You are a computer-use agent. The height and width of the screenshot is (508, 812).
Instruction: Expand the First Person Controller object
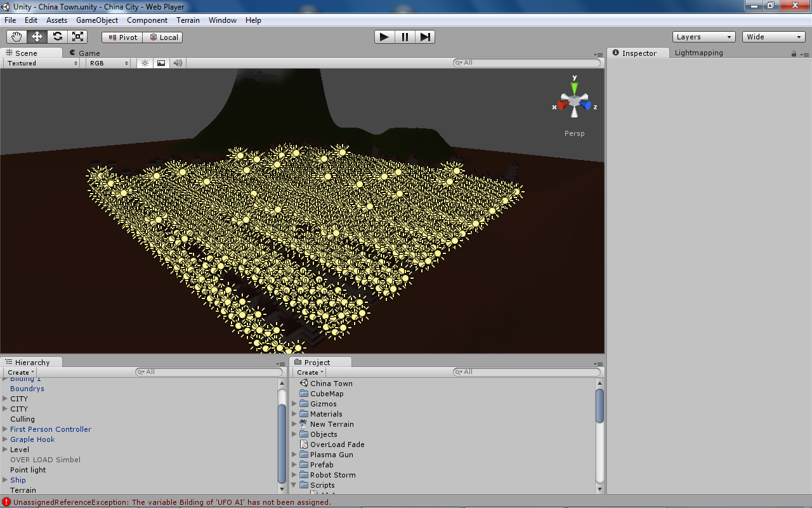pyautogui.click(x=5, y=429)
